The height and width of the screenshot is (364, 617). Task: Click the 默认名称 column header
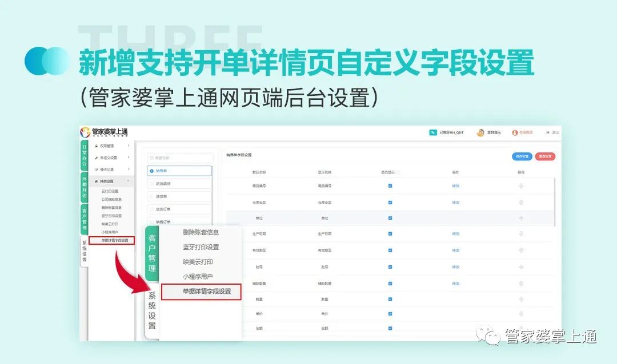tap(259, 172)
